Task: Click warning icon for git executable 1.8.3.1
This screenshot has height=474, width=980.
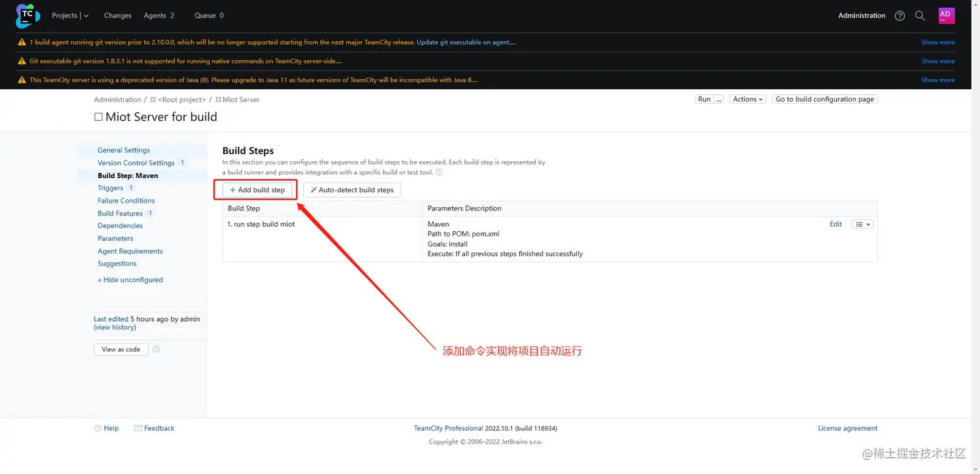Action: 22,61
